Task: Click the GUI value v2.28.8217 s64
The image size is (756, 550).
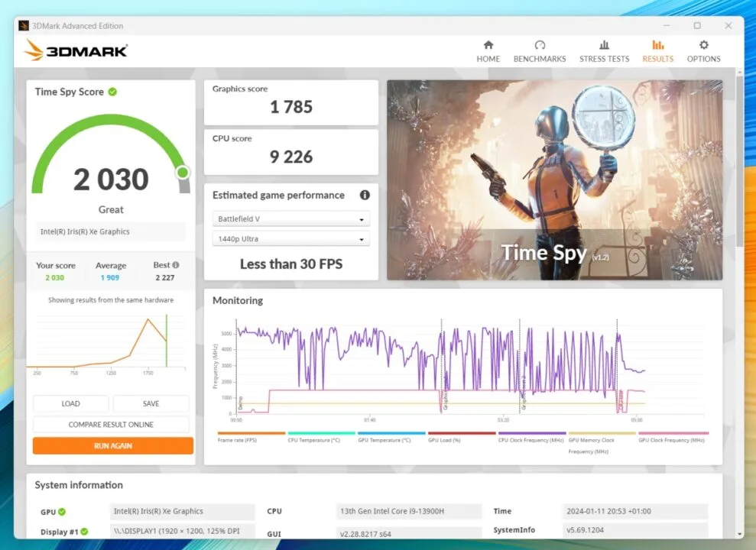Action: [409, 533]
